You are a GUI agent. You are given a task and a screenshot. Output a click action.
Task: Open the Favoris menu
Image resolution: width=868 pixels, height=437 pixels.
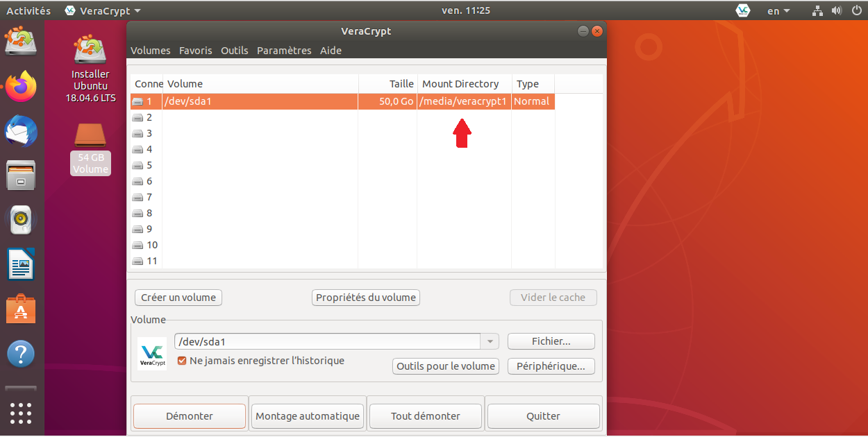point(196,51)
